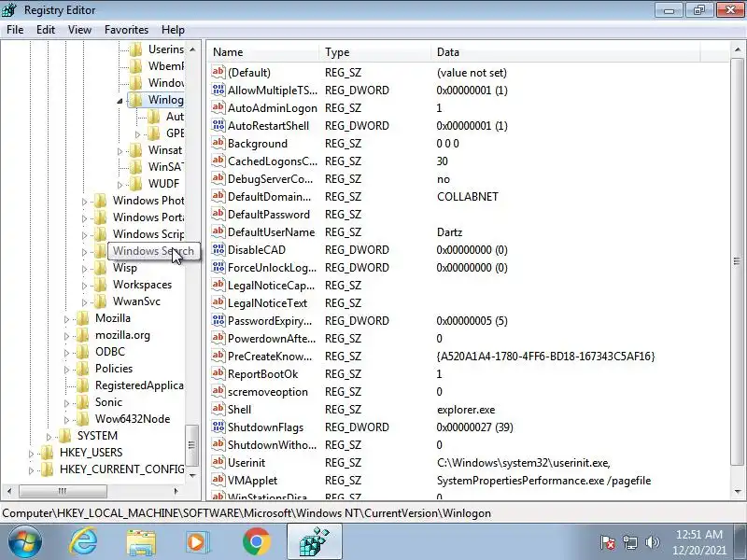Collapse the Winlogon tree node

[120, 101]
